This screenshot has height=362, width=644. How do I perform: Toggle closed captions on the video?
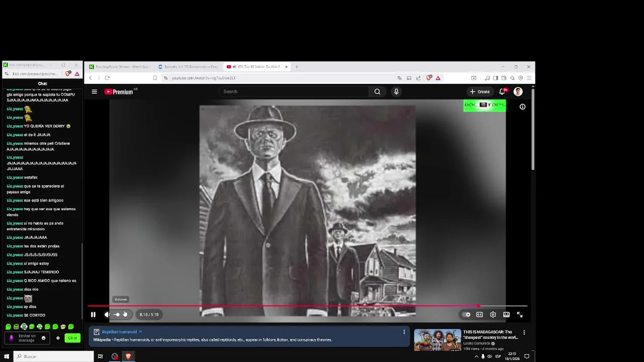(x=479, y=315)
